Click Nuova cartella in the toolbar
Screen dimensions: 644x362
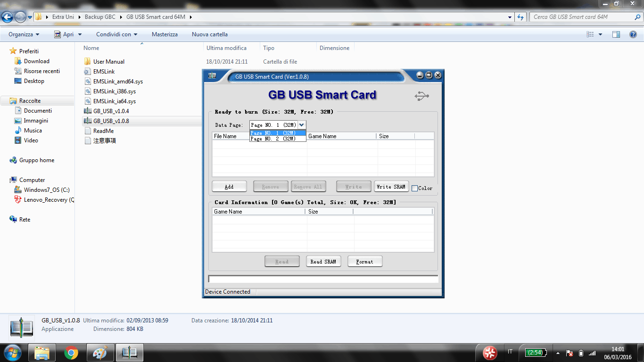[x=210, y=34]
